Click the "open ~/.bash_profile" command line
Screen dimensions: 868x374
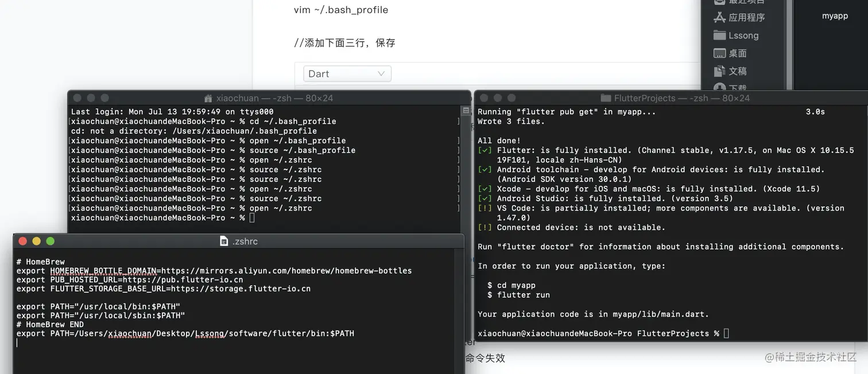[x=208, y=141]
